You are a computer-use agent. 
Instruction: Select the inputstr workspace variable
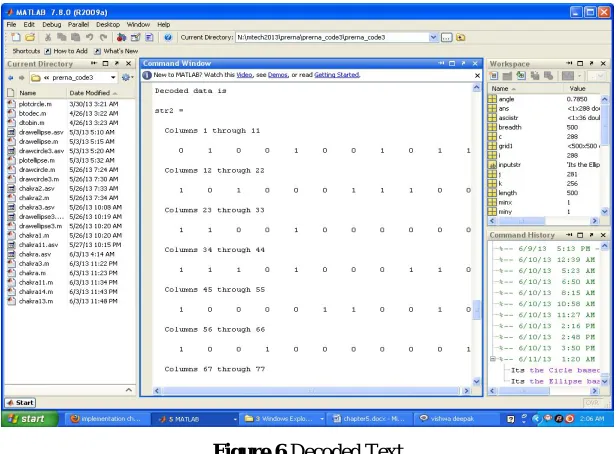510,165
